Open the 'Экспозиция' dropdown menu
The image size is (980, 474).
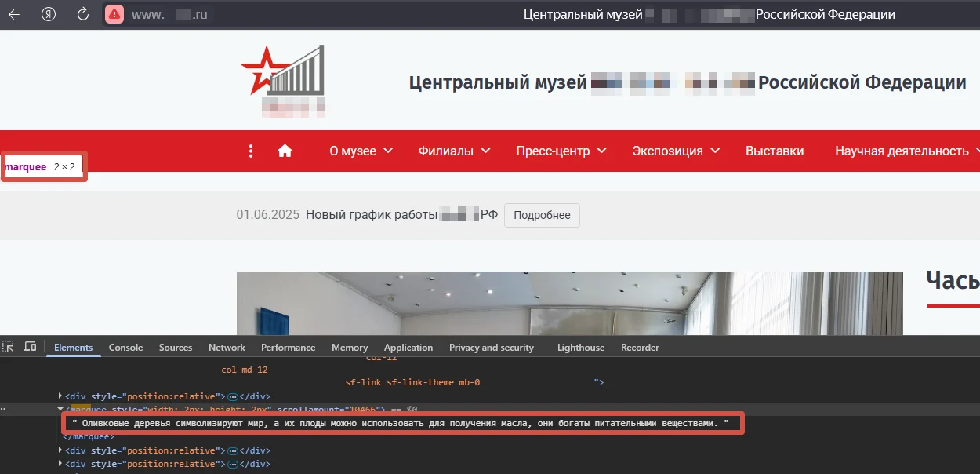click(x=675, y=151)
